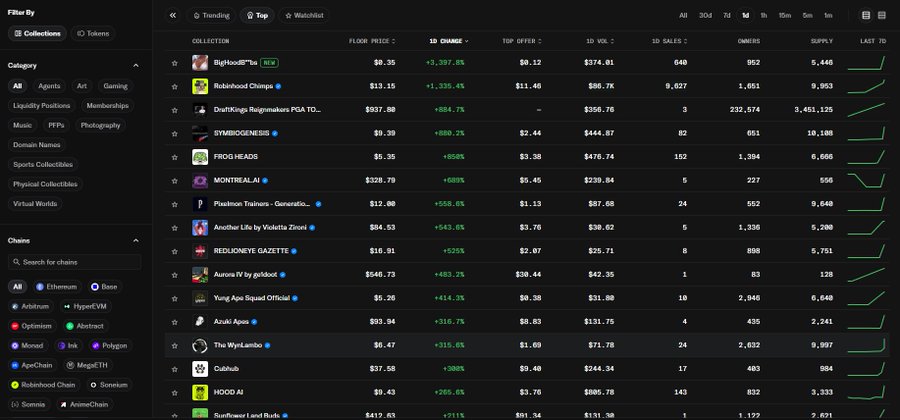Screen dimensions: 900x420
Task: Sort by 1D Sales column
Action: coord(669,41)
